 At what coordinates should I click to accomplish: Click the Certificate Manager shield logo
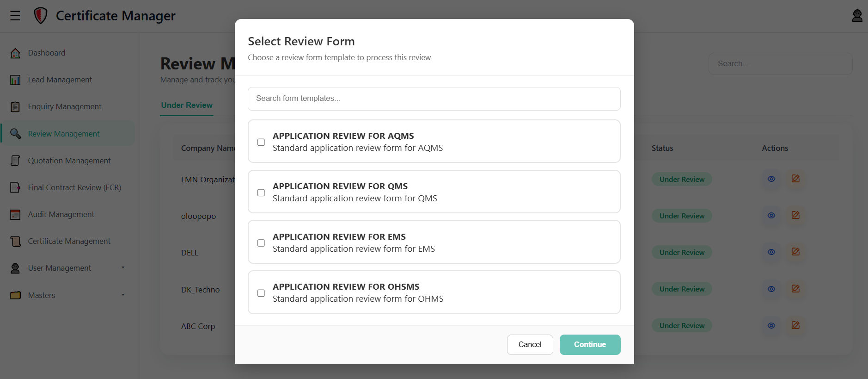tap(41, 16)
